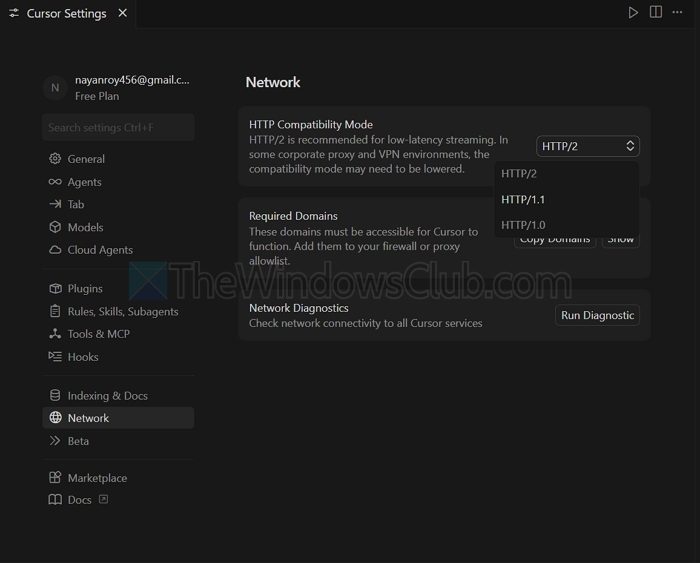This screenshot has height=563, width=700.
Task: Click the Network globe icon
Action: point(55,417)
